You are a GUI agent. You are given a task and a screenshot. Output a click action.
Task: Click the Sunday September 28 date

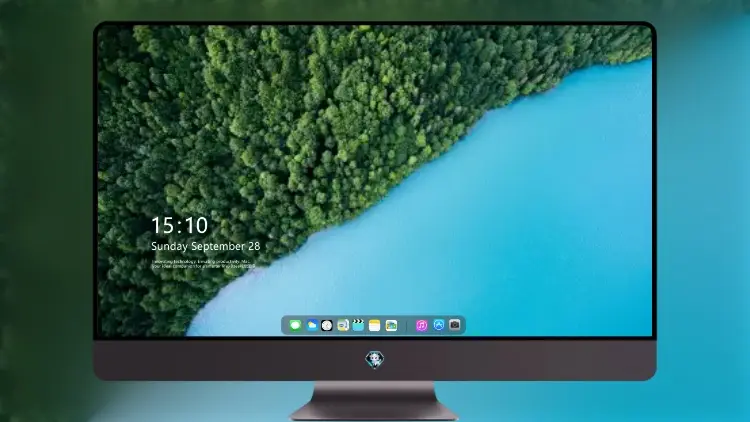click(206, 246)
